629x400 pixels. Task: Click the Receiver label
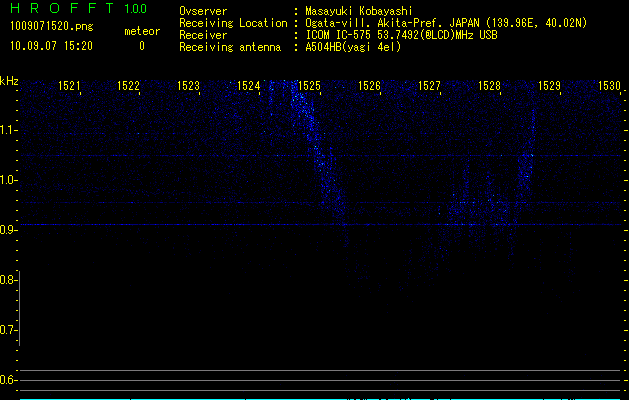click(203, 35)
